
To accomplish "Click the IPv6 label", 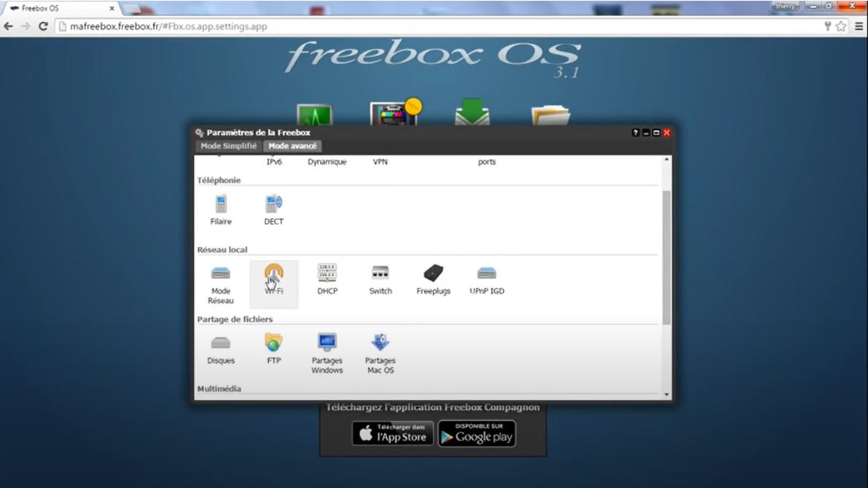I will (274, 162).
